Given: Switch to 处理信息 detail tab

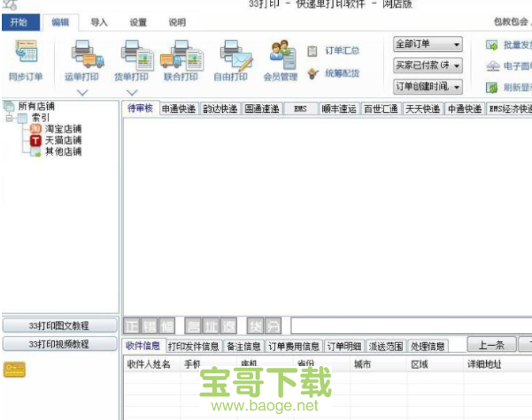Looking at the screenshot, I should pyautogui.click(x=428, y=347).
